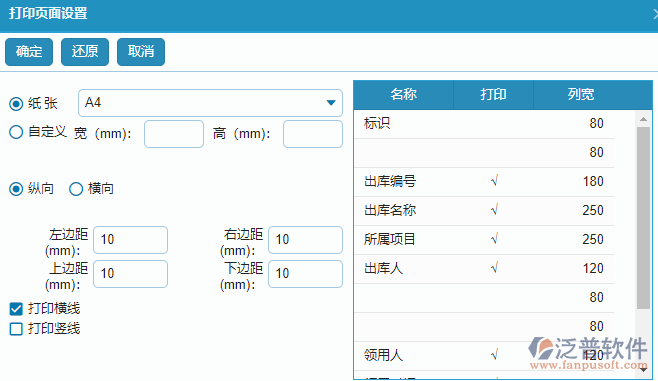Image resolution: width=658 pixels, height=381 pixels.
Task: Click the 左边距 left margin field
Action: tap(131, 240)
